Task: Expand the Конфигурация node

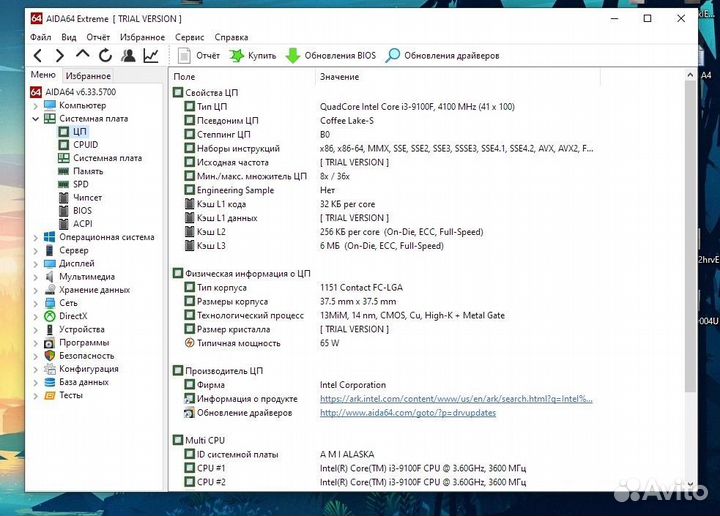Action: point(36,370)
